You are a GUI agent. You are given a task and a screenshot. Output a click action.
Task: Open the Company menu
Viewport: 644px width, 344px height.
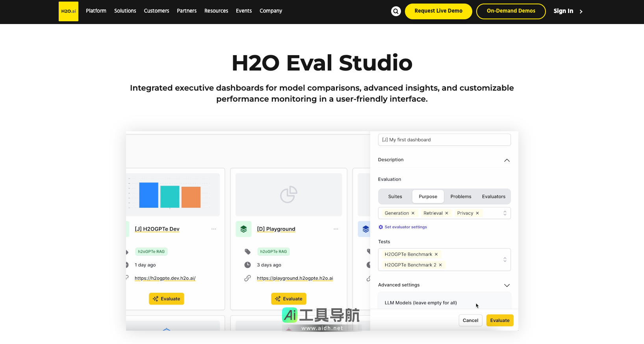click(271, 11)
